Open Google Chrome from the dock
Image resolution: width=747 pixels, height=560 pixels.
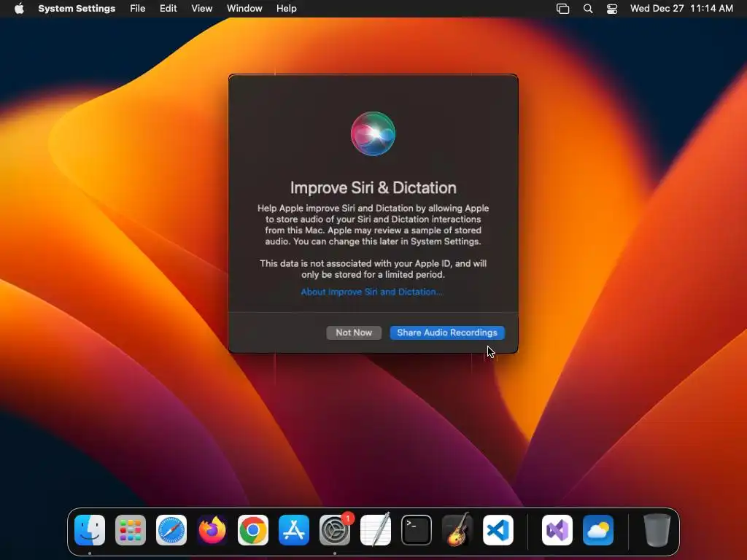[253, 530]
